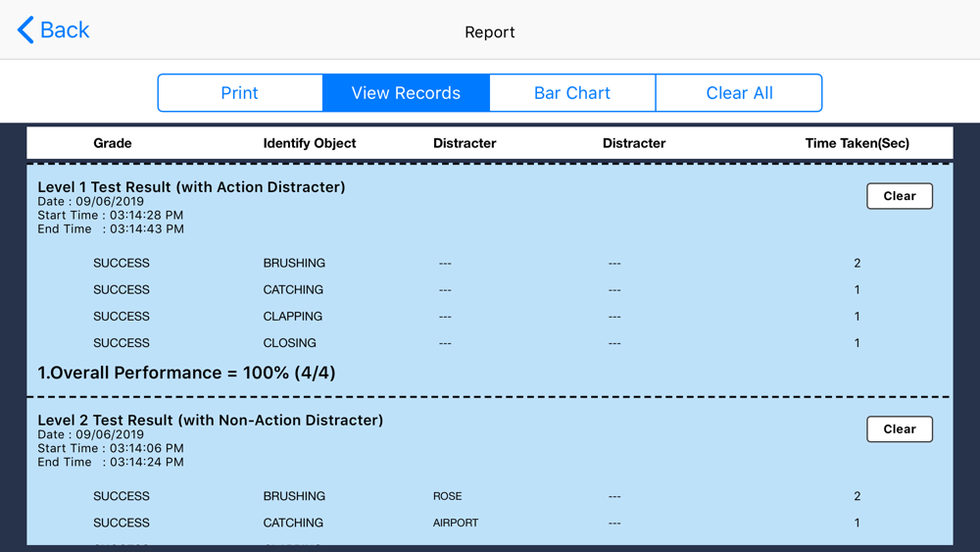Select the first Distracter column header
The height and width of the screenshot is (552, 980).
[465, 143]
